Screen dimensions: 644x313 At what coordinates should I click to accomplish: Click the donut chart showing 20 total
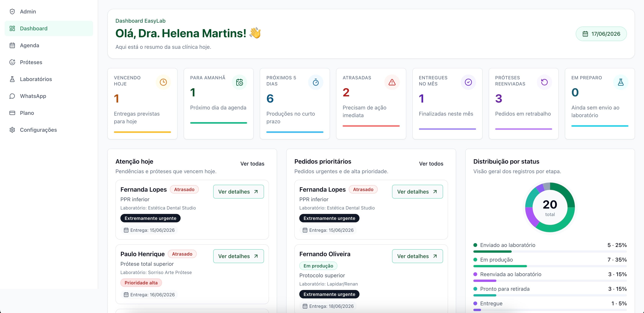(x=550, y=207)
